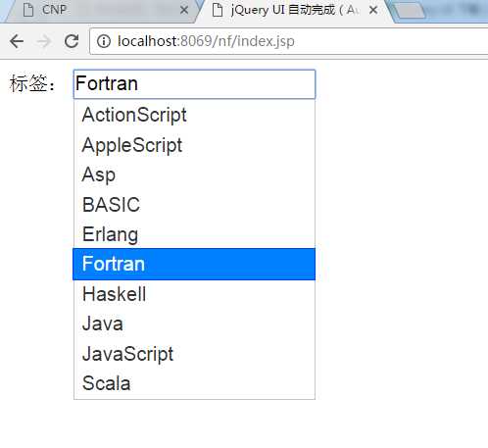Click the tag input field containing Fortran
Screen dimensions: 488x448
tap(194, 84)
